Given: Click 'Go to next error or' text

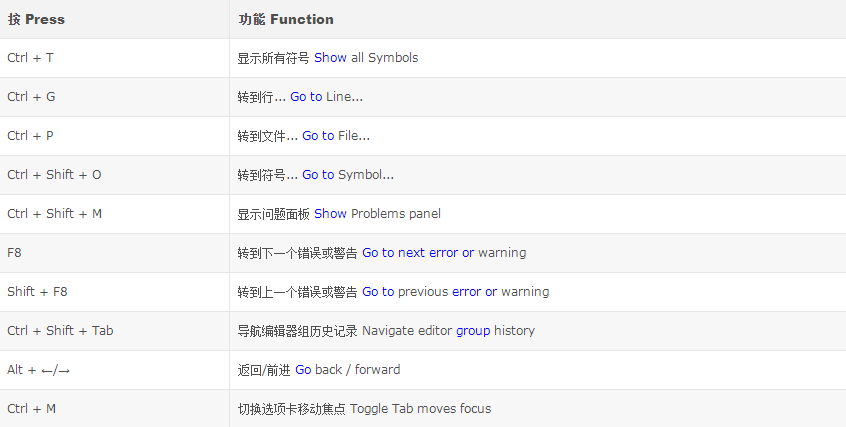Looking at the screenshot, I should pyautogui.click(x=418, y=253).
